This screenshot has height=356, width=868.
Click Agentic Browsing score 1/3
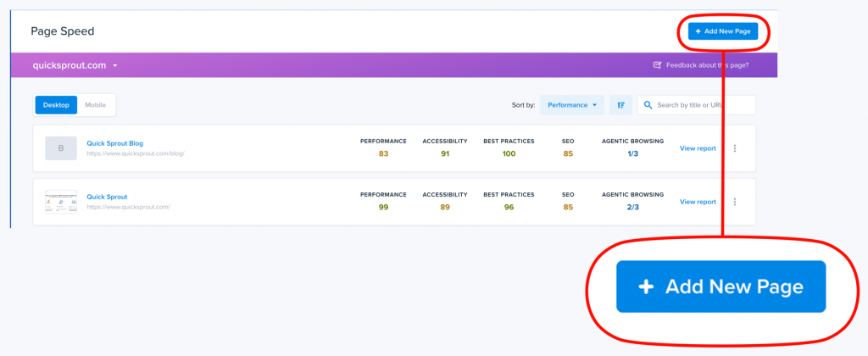632,154
